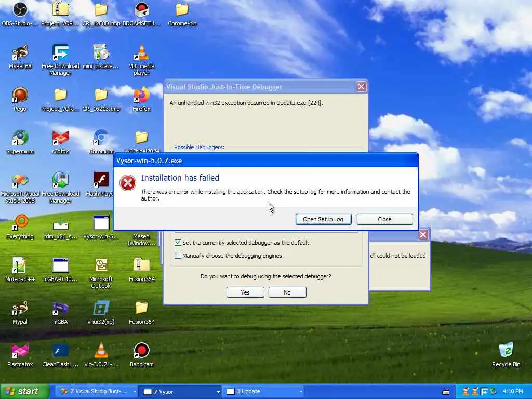Screen dimensions: 532x399
Task: Expand the Vysor taskbar group arrow
Action: pyautogui.click(x=218, y=392)
